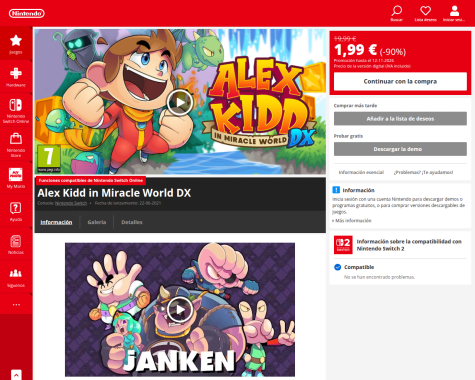
Task: Click the Promoción hasta el date text
Action: point(364,61)
